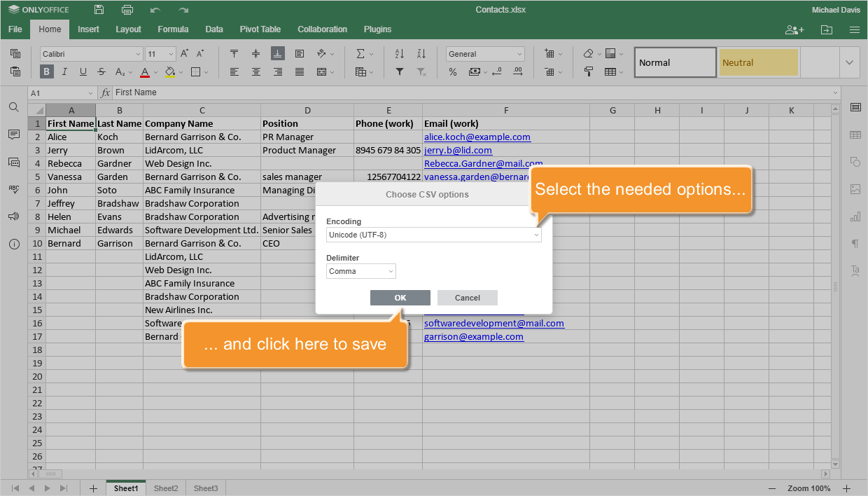868x496 pixels.
Task: Open the Comments panel
Action: tap(13, 135)
